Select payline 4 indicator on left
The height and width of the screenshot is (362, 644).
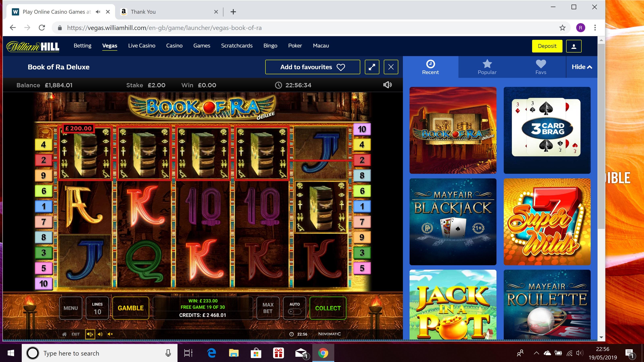click(x=43, y=144)
